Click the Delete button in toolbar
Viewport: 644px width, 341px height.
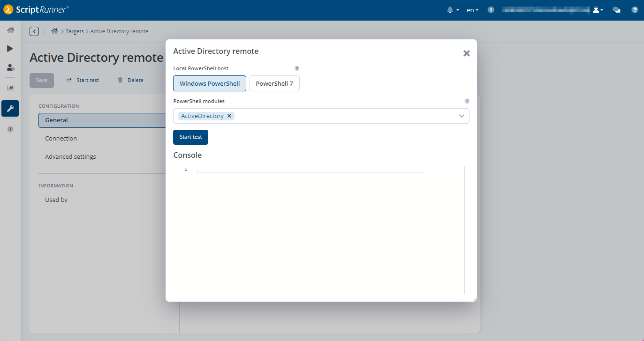(130, 80)
